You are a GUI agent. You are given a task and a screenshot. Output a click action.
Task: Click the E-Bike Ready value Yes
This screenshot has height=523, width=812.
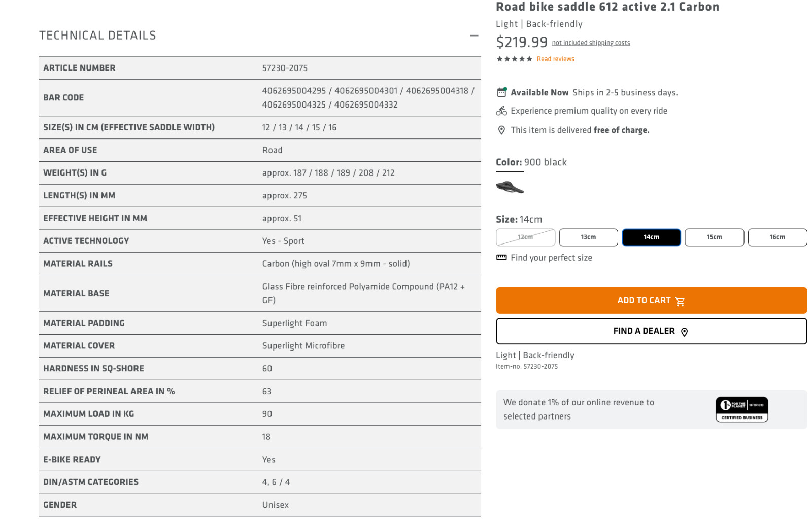(x=269, y=460)
